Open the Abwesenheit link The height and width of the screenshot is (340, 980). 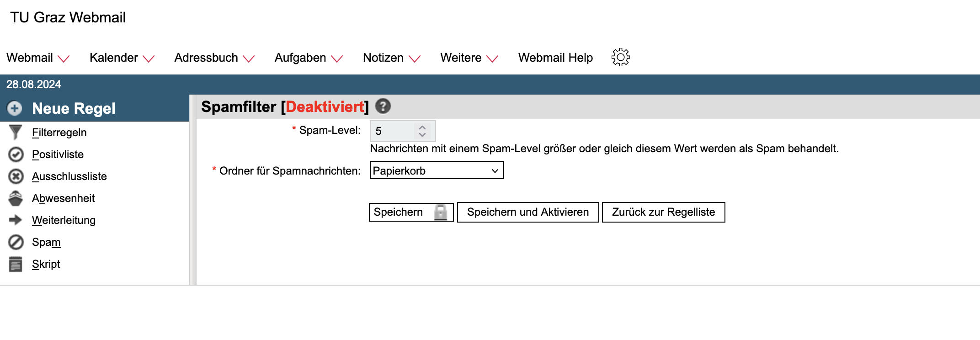click(64, 198)
